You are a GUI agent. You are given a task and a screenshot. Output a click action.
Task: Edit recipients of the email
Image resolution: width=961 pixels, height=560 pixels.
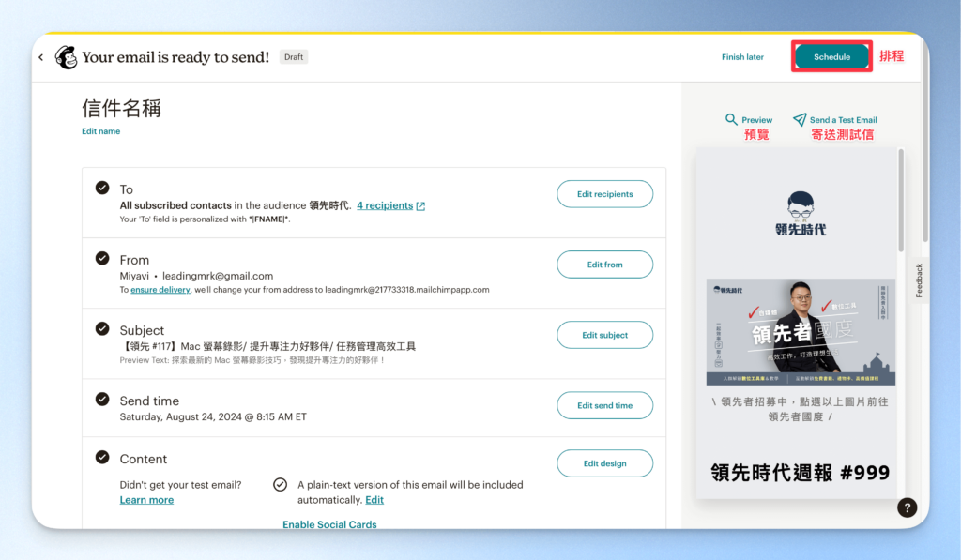click(605, 194)
